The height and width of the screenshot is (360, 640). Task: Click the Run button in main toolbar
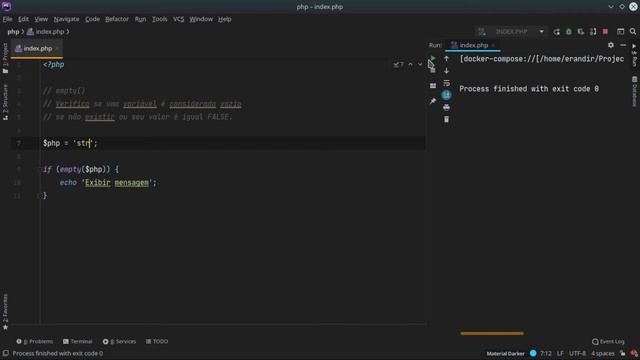[556, 31]
